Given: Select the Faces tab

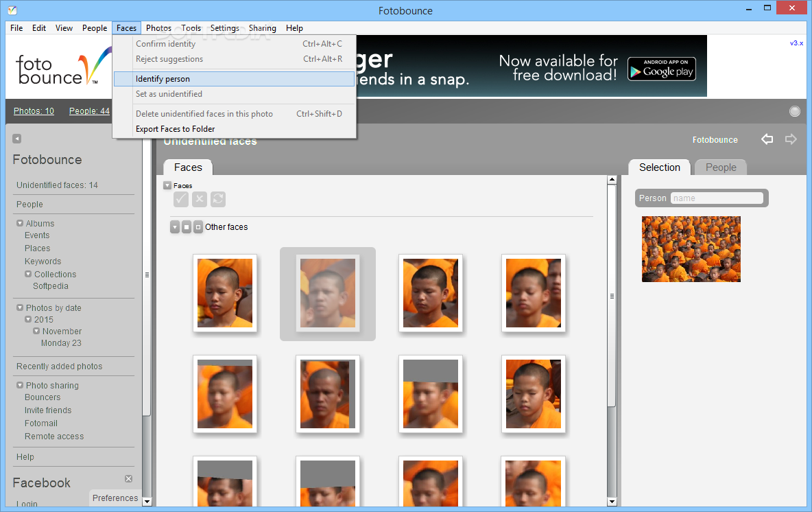Looking at the screenshot, I should pyautogui.click(x=188, y=167).
